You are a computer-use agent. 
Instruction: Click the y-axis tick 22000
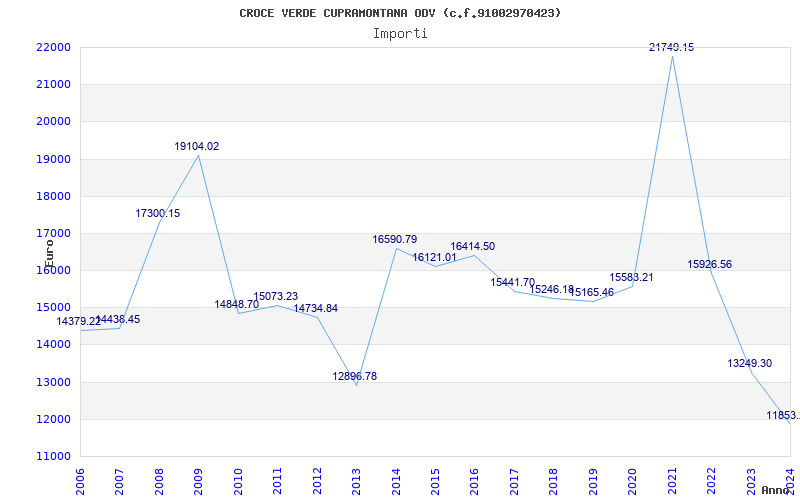(53, 47)
